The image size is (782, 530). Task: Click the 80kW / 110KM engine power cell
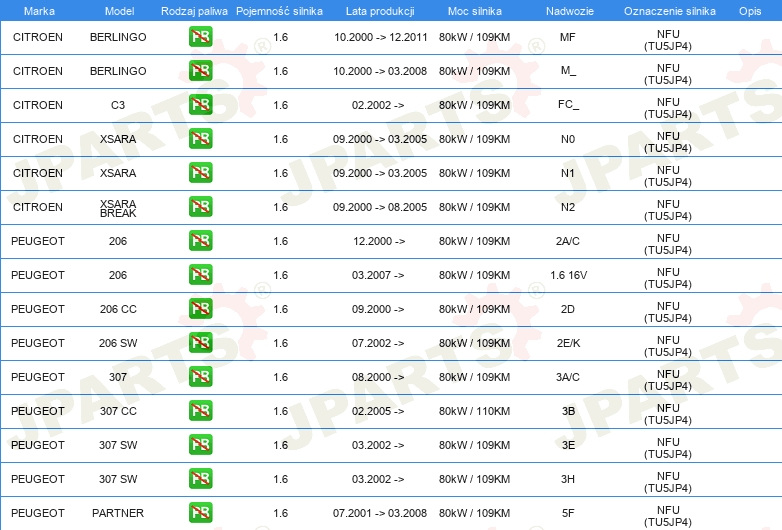[x=474, y=411]
